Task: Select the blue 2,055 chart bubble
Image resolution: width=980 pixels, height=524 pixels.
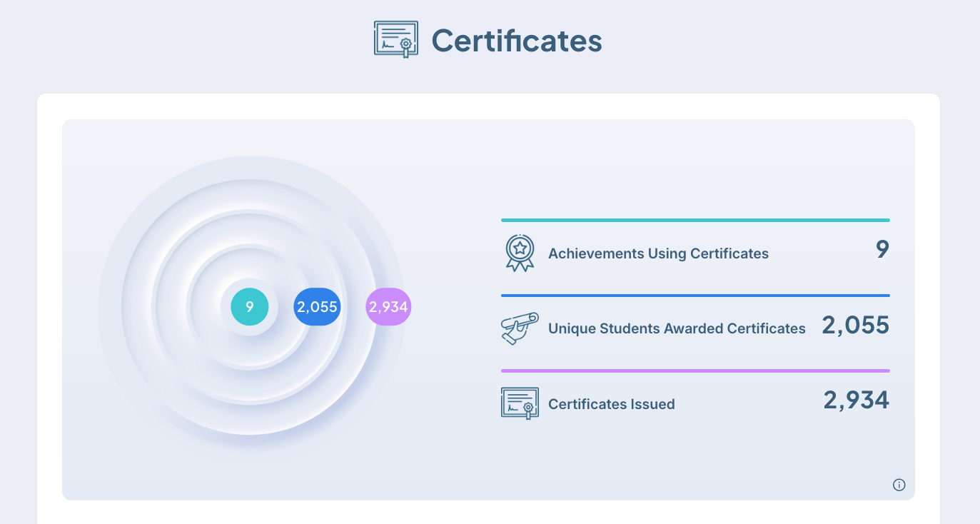Action: [x=317, y=307]
